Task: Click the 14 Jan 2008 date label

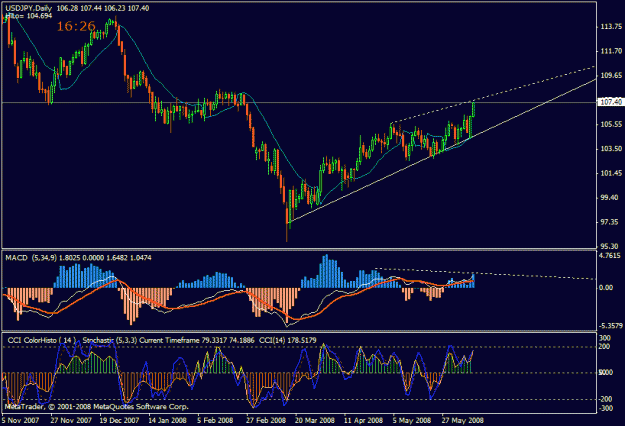Action: 167,420
